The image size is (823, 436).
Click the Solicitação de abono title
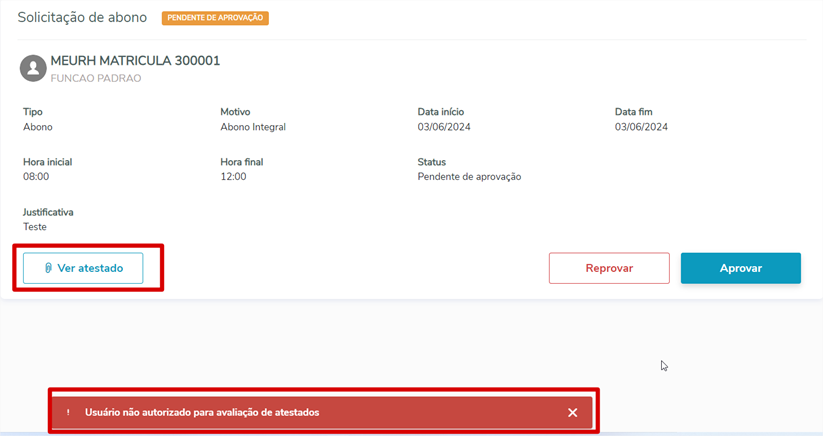pyautogui.click(x=82, y=18)
